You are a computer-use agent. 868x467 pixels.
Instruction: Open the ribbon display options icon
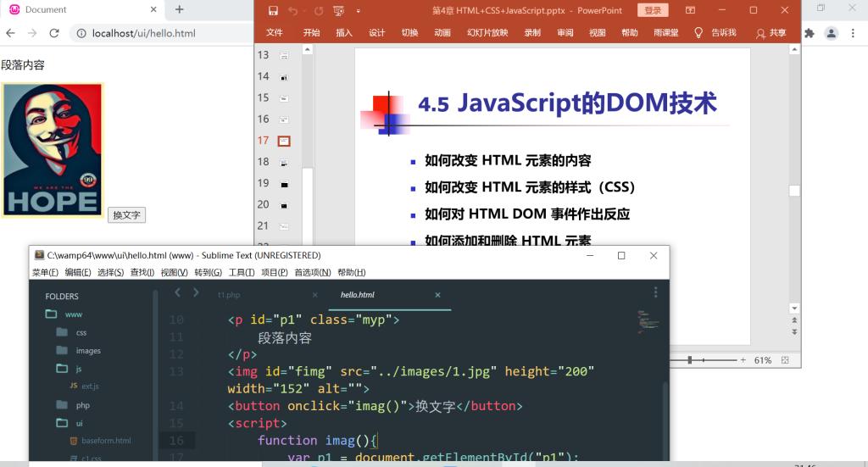690,11
